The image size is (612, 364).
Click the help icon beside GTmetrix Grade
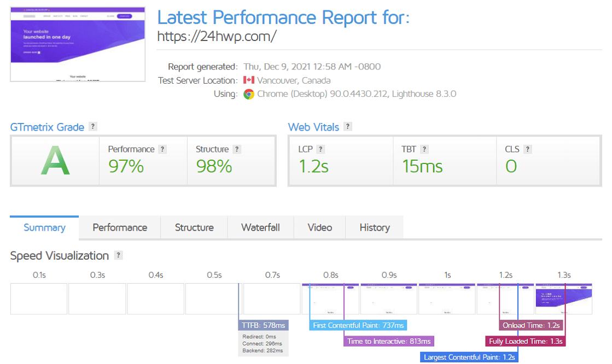(93, 127)
